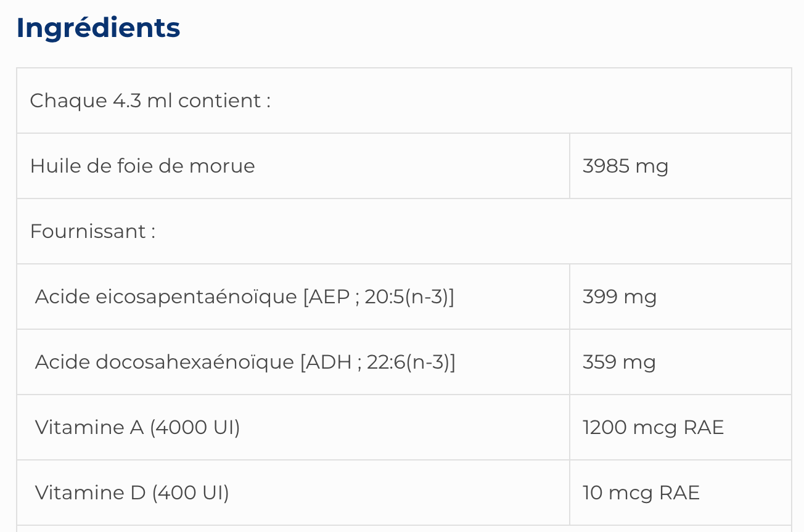Click '(4000 UI)' text
The width and height of the screenshot is (804, 532).
195,427
